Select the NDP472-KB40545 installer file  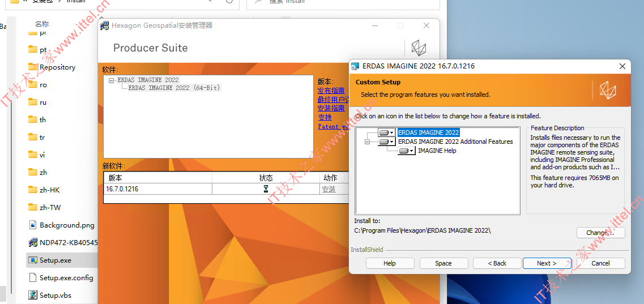(69, 242)
